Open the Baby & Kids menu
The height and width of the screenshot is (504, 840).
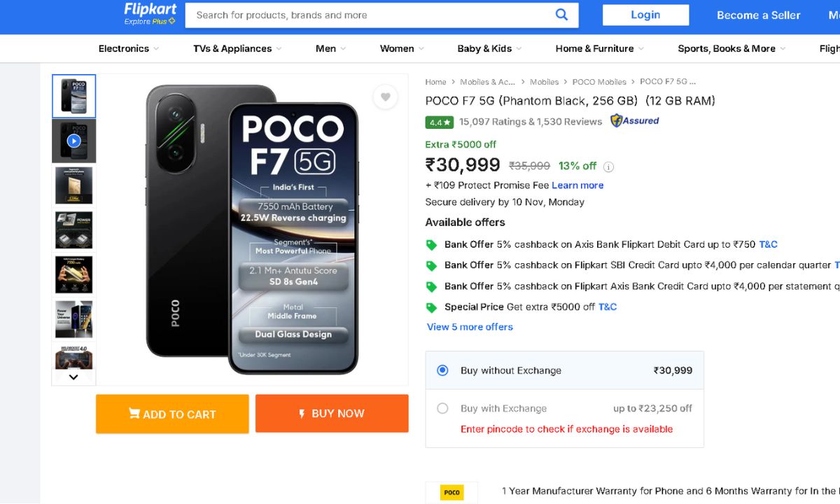(x=489, y=48)
